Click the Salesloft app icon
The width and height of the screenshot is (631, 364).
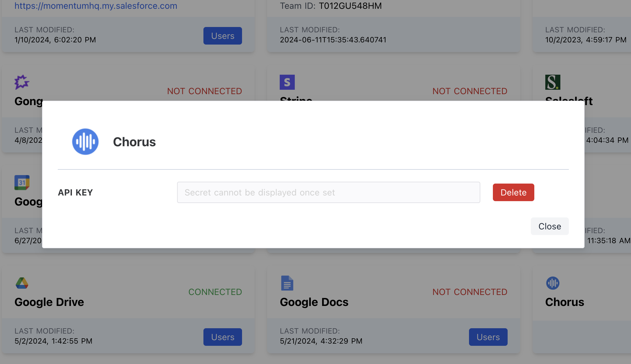(x=553, y=83)
